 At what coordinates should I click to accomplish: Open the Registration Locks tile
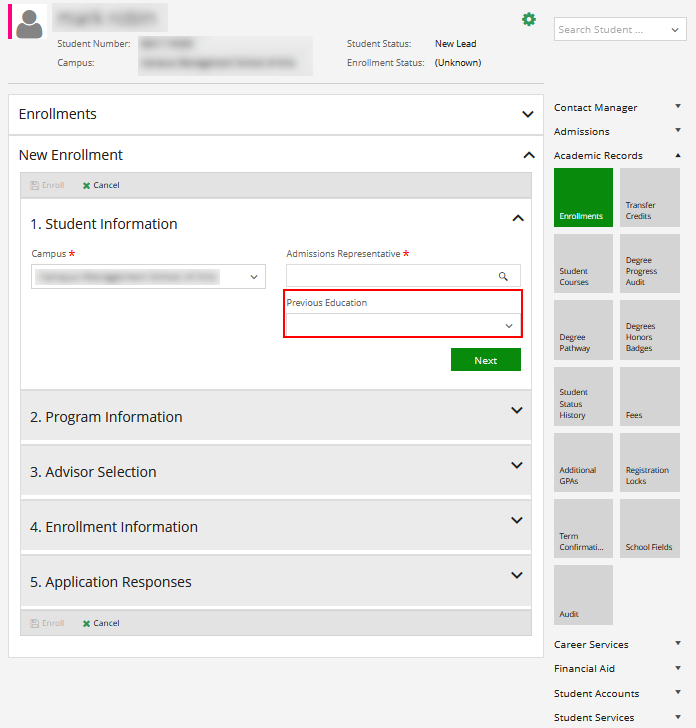tap(650, 462)
